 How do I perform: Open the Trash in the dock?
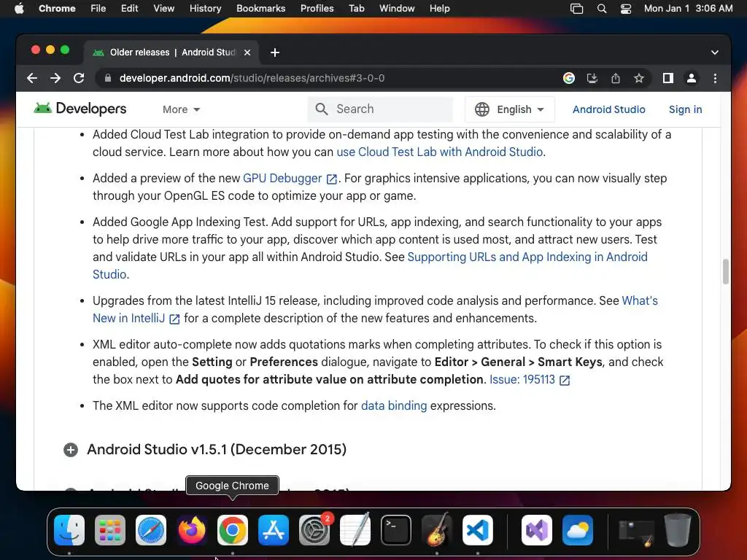click(678, 529)
